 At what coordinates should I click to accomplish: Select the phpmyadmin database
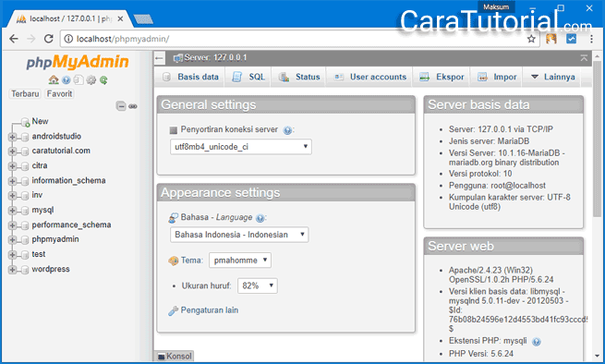click(x=55, y=239)
